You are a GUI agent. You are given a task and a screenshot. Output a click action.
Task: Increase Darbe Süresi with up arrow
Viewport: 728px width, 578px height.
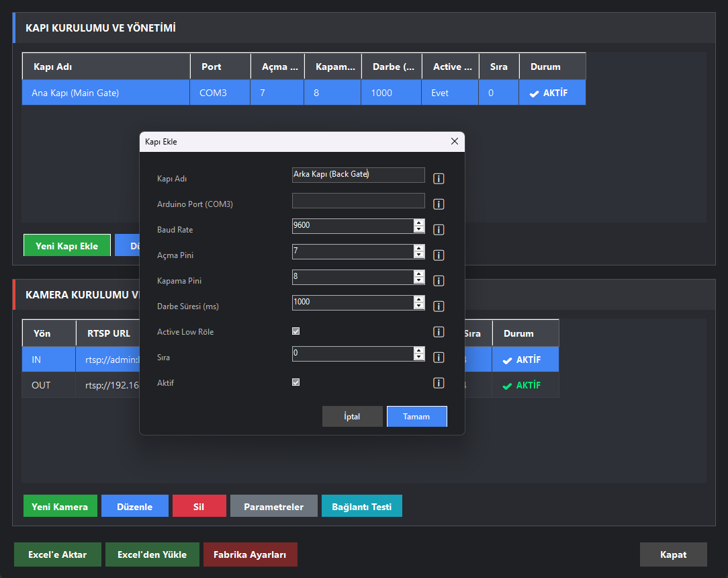(x=419, y=299)
